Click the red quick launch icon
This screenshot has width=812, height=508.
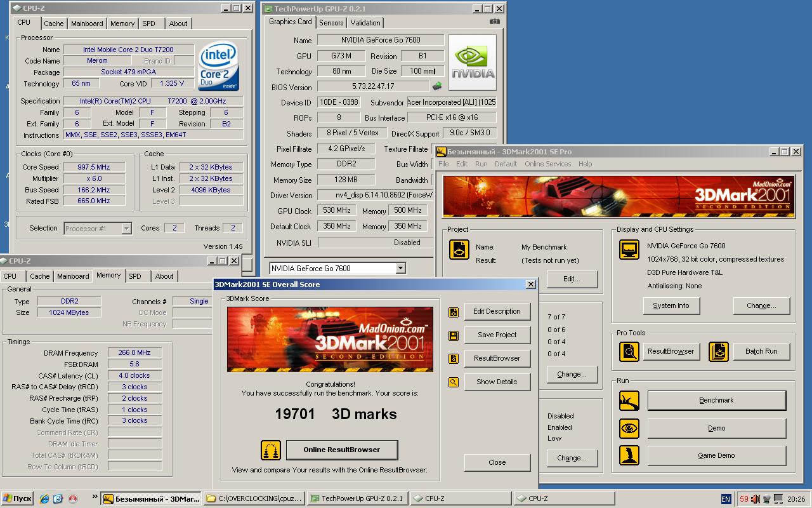(72, 499)
